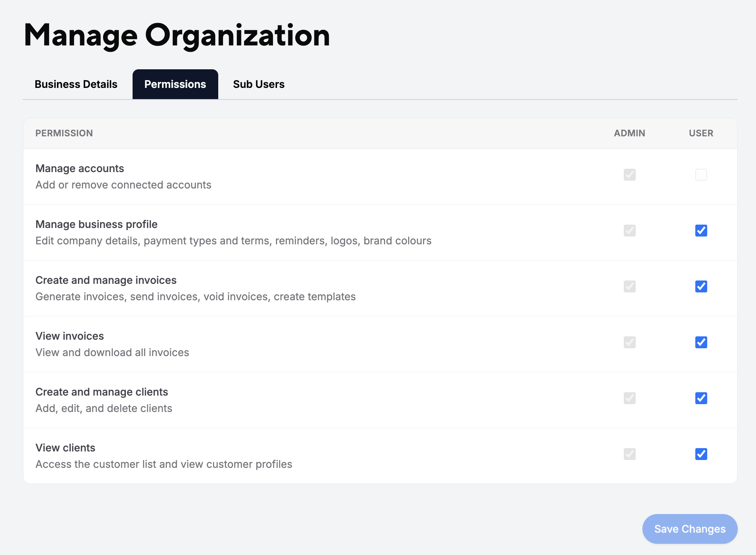Uncheck Manage business profile User checkbox
756x555 pixels.
coord(701,231)
